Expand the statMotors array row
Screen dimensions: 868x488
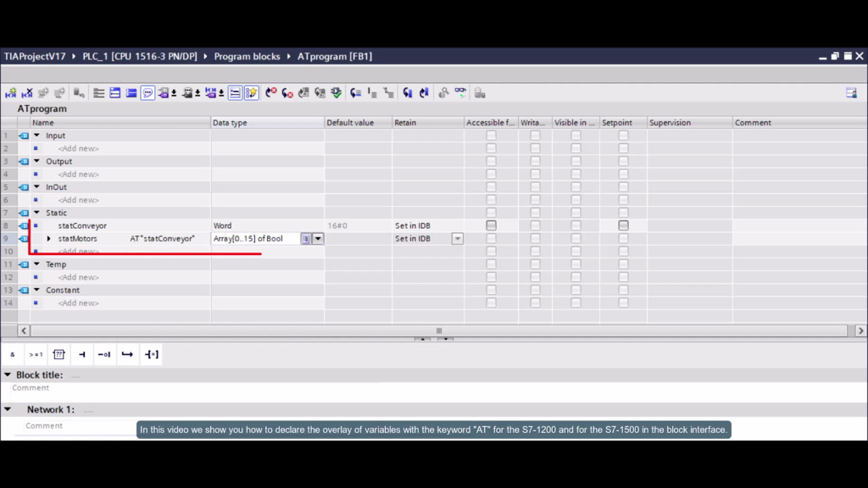pyautogui.click(x=49, y=239)
